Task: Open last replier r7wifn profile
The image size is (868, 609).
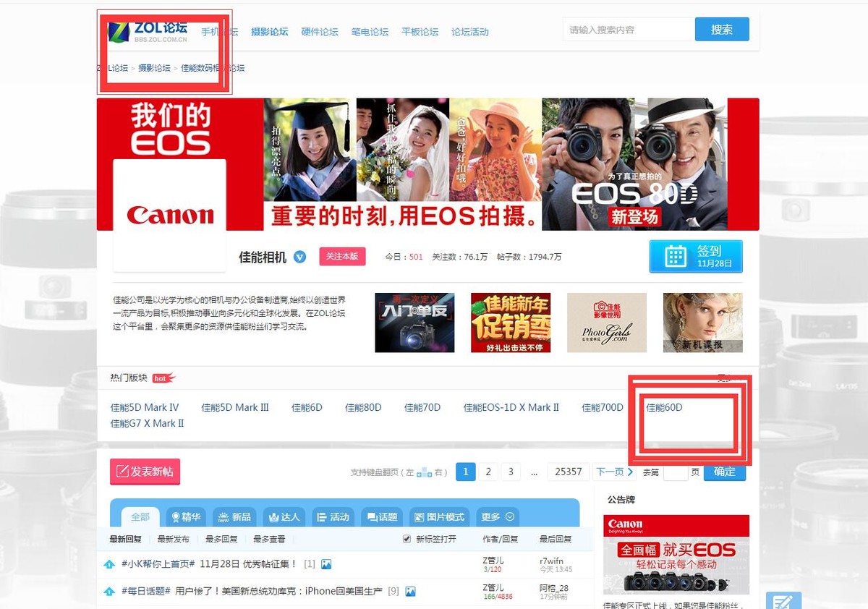Action: click(551, 561)
